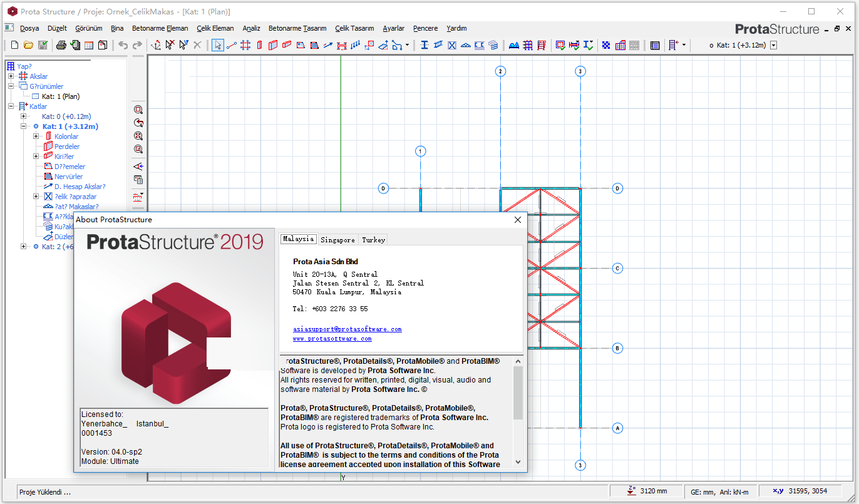859x504 pixels.
Task: Click axis bubble 2 at the top
Action: click(x=500, y=71)
